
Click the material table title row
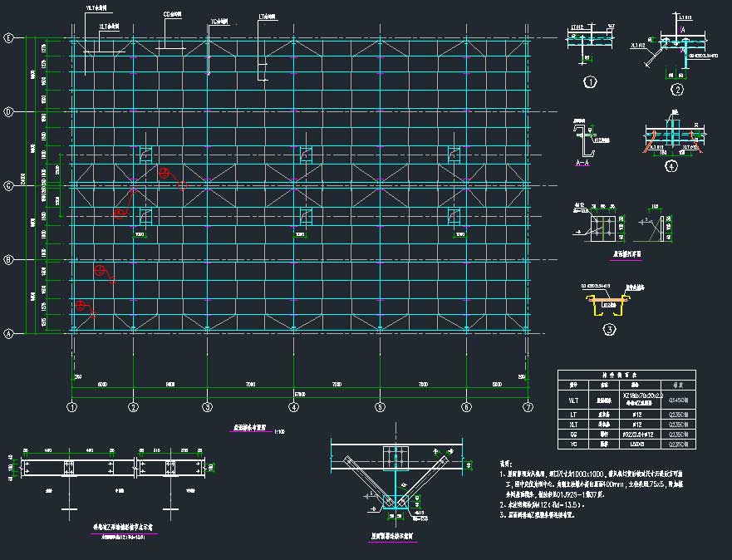pyautogui.click(x=626, y=375)
